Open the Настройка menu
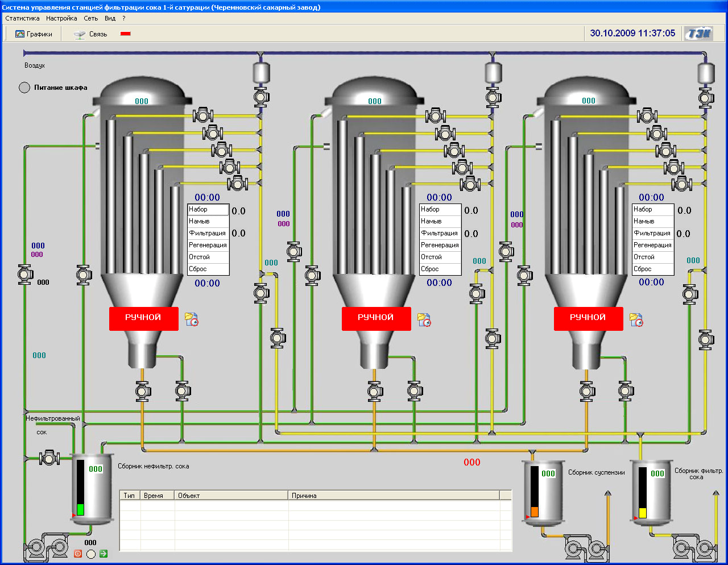The height and width of the screenshot is (565, 728). click(61, 18)
